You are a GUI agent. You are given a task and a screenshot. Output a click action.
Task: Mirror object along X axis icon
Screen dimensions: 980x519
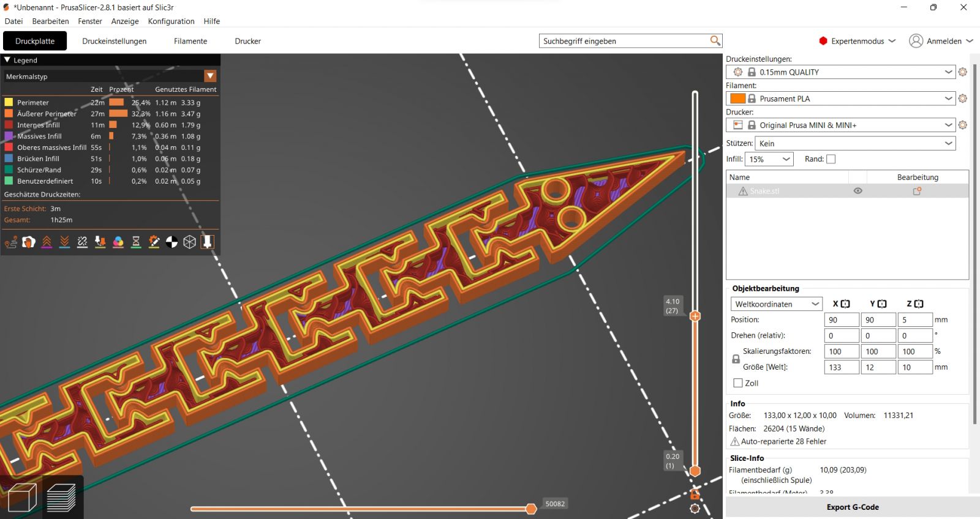(x=845, y=304)
